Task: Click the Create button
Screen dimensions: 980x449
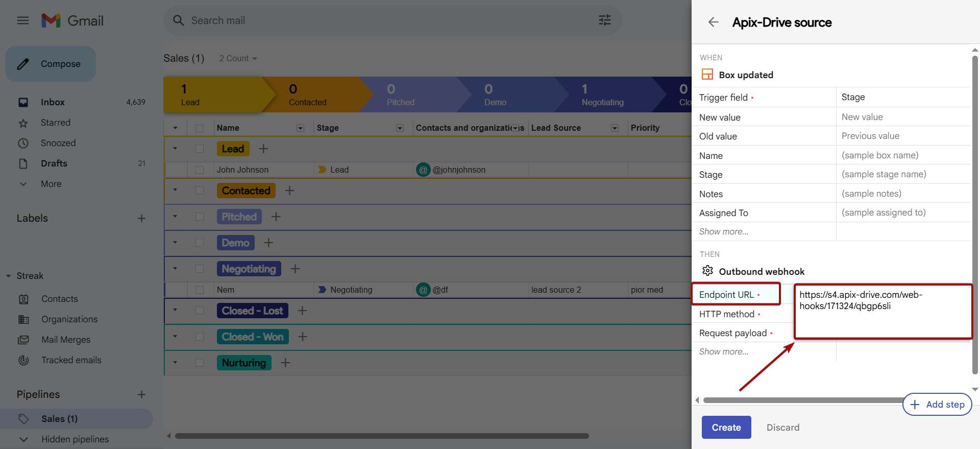Action: click(726, 428)
